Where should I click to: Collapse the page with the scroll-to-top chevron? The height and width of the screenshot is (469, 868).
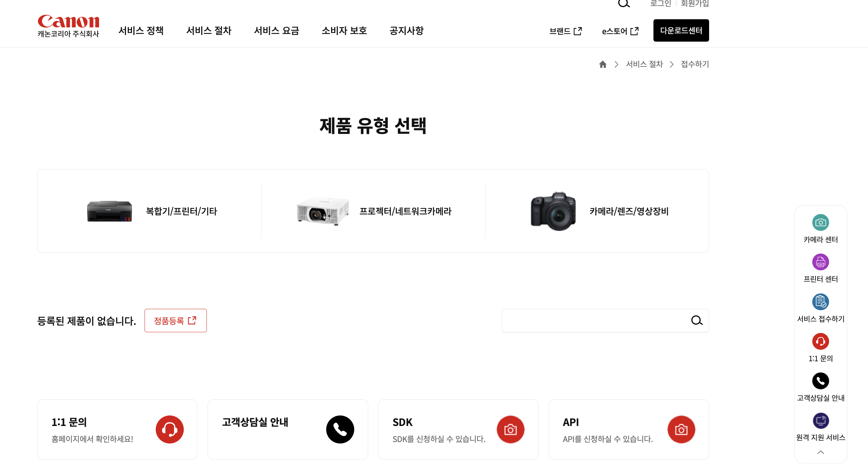(820, 452)
